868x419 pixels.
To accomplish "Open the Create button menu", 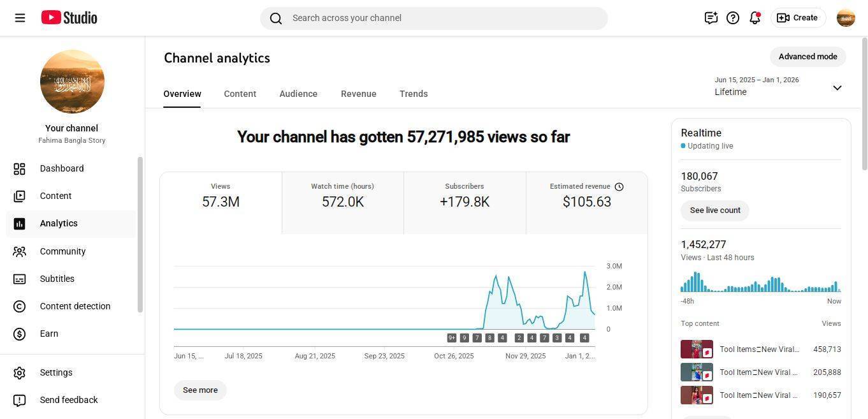I will coord(798,18).
